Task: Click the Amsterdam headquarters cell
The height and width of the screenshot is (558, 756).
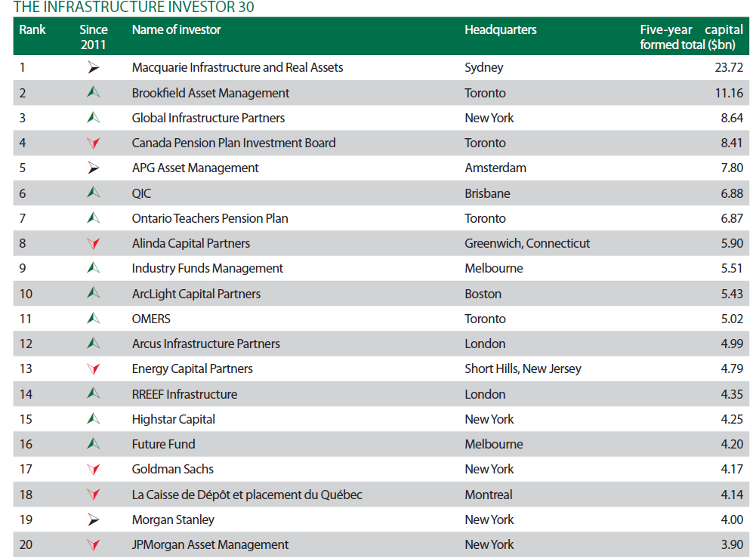Action: click(495, 168)
